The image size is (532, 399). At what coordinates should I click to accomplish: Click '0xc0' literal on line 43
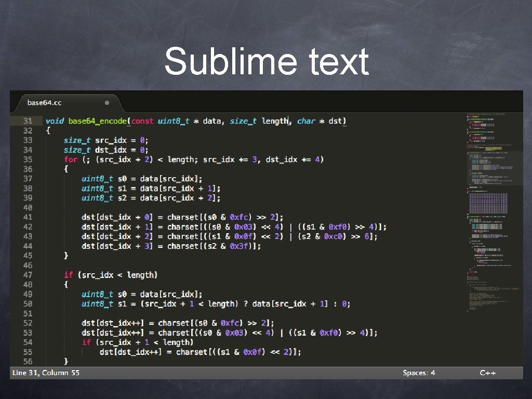(x=333, y=236)
